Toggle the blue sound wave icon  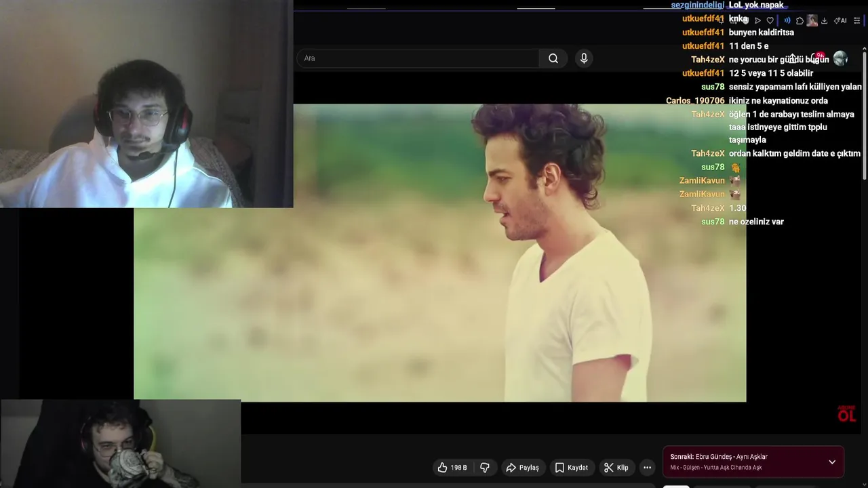pos(787,20)
